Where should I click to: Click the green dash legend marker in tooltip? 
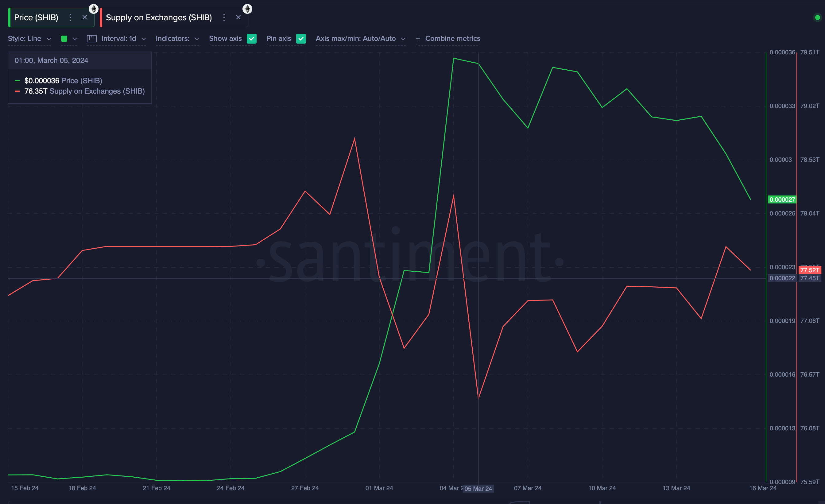click(x=17, y=80)
